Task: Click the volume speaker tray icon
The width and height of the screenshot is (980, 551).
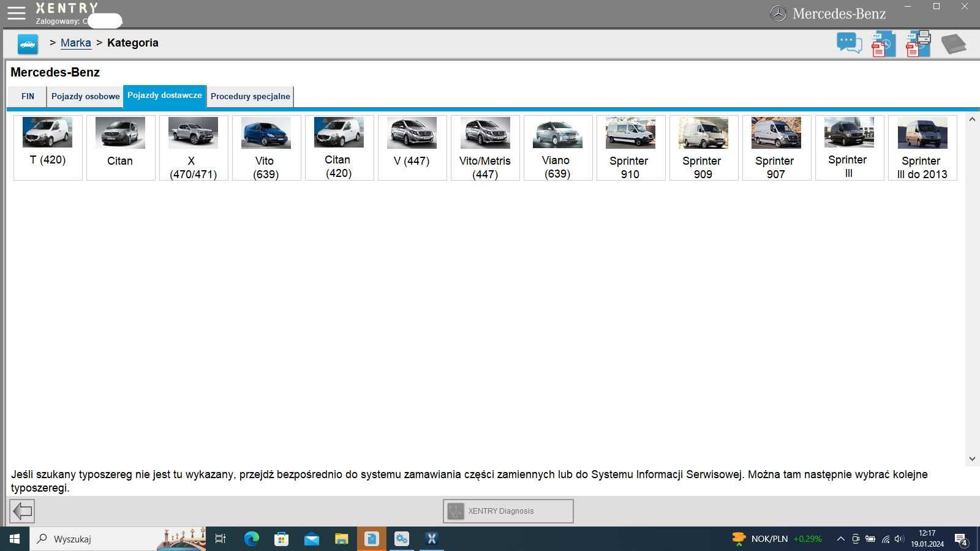Action: tap(899, 539)
